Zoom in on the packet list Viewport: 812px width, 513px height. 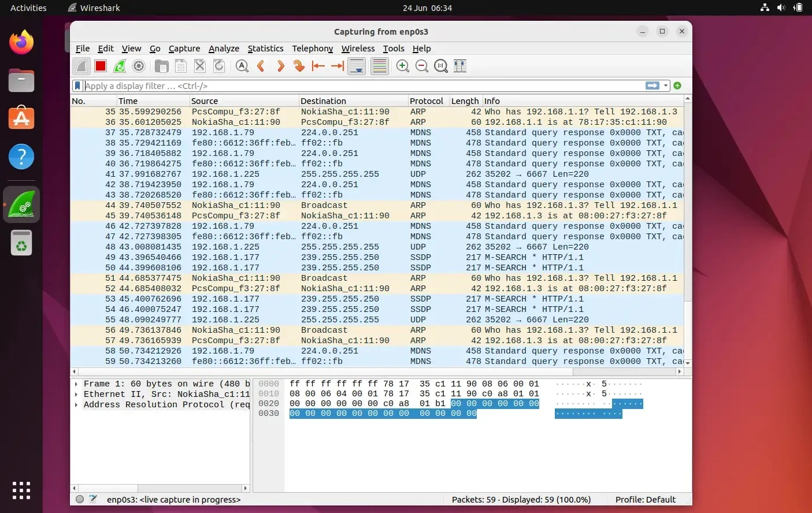pyautogui.click(x=403, y=66)
